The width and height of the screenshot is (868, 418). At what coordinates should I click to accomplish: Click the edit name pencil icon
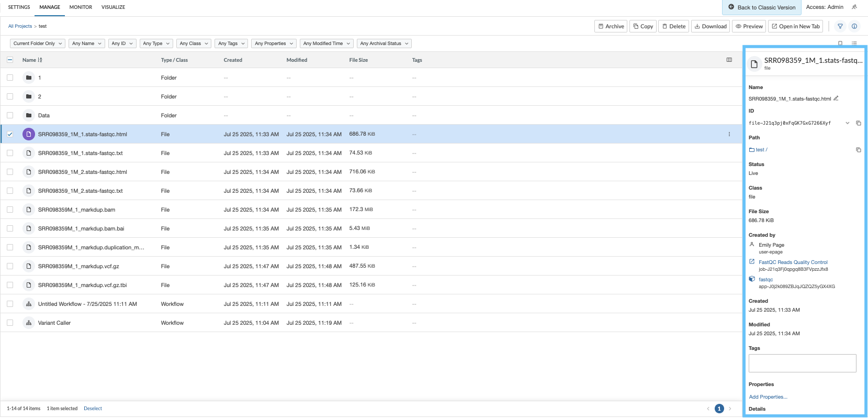(836, 98)
